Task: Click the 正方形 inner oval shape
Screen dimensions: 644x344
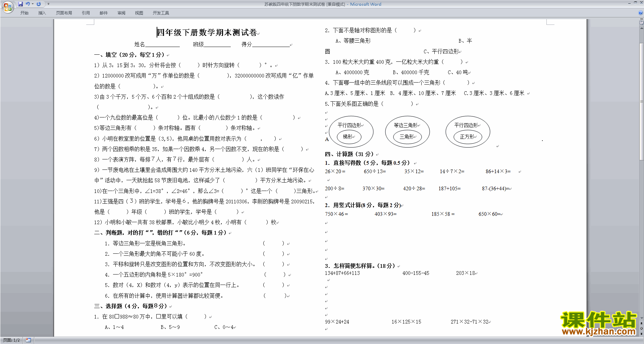Action: (468, 137)
